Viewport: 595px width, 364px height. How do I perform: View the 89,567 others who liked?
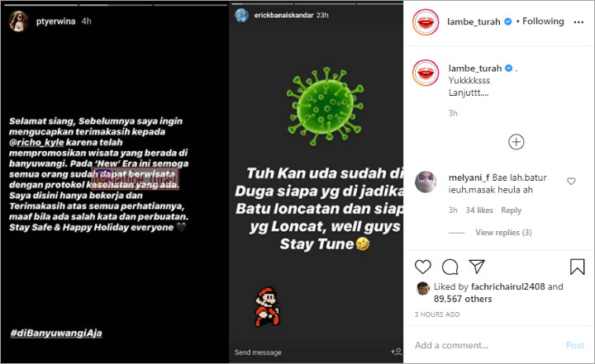pyautogui.click(x=463, y=299)
